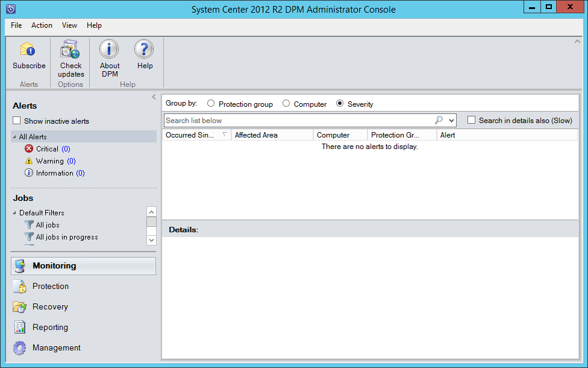The height and width of the screenshot is (368, 588).
Task: Click the Critical (0) count link
Action: coord(66,148)
